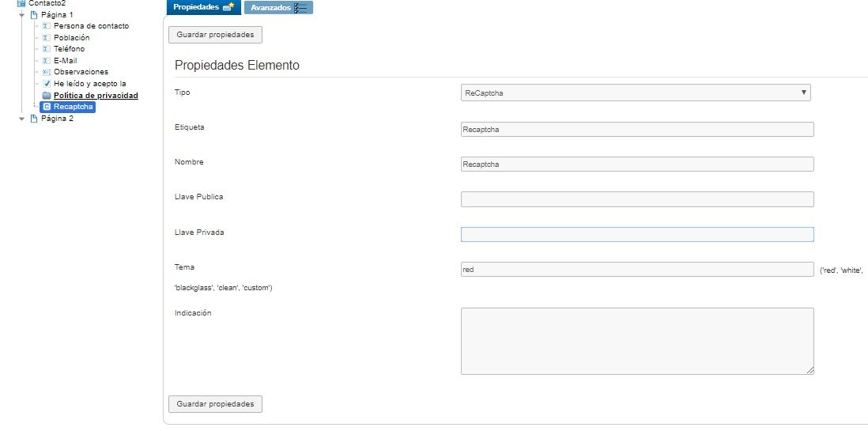Collapse the Página 1 tree node

22,15
